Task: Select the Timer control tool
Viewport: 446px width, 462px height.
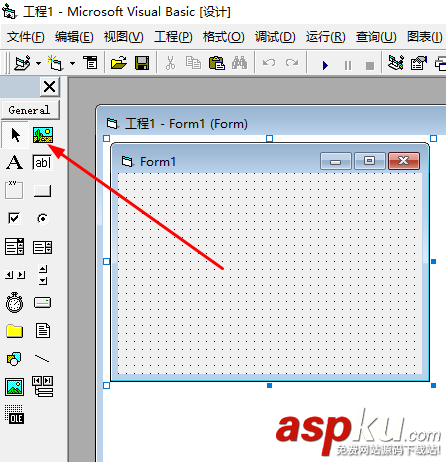Action: click(x=14, y=302)
